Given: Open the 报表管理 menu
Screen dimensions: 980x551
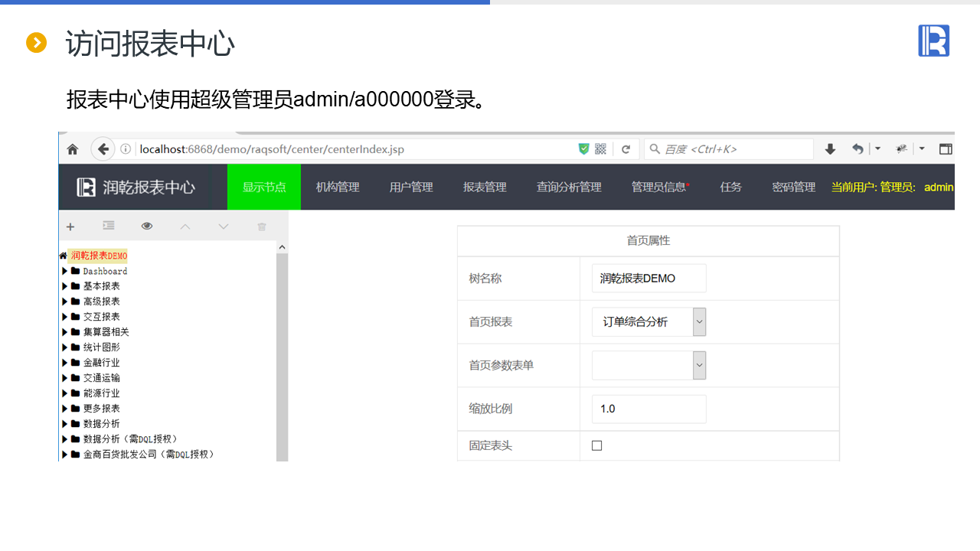Looking at the screenshot, I should pos(485,187).
